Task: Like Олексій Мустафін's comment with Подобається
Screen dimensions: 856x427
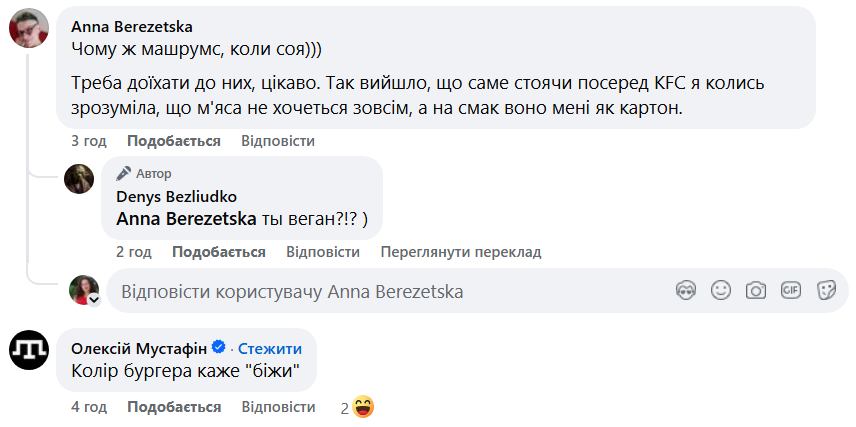Action: click(x=174, y=407)
